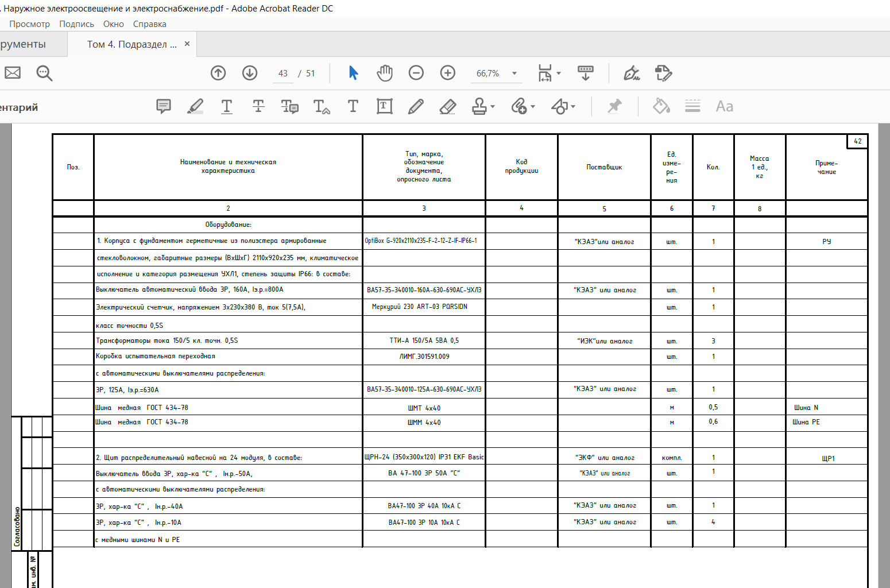Go to next page with down arrow
This screenshot has height=588, width=890.
tap(250, 73)
